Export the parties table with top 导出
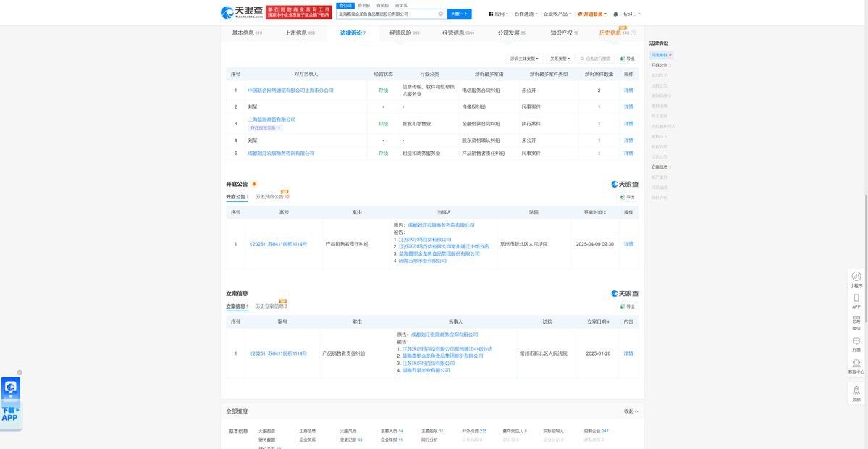This screenshot has height=449, width=868. pos(627,59)
